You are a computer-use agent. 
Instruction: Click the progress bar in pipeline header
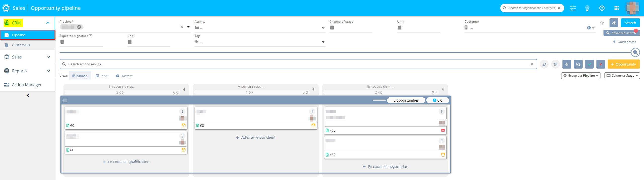379,100
